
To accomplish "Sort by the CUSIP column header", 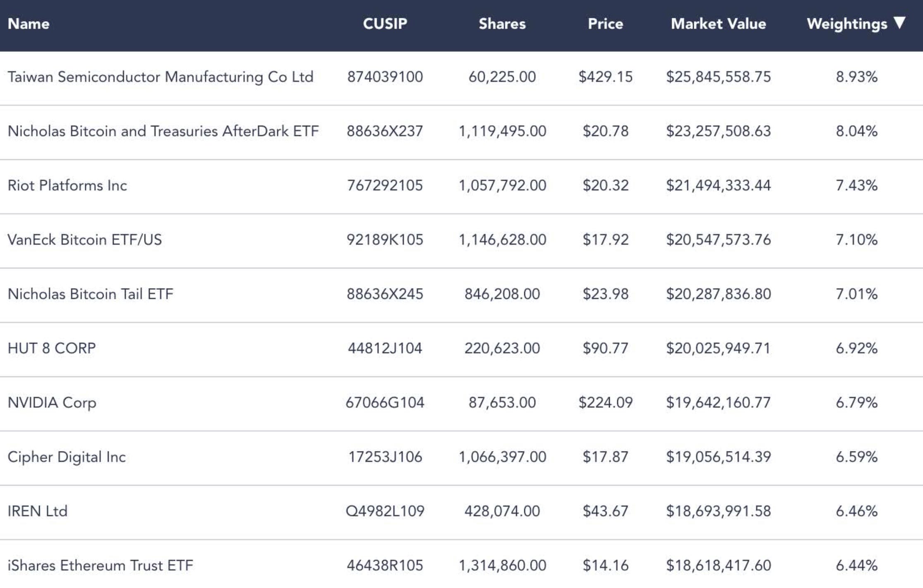I will 385,24.
